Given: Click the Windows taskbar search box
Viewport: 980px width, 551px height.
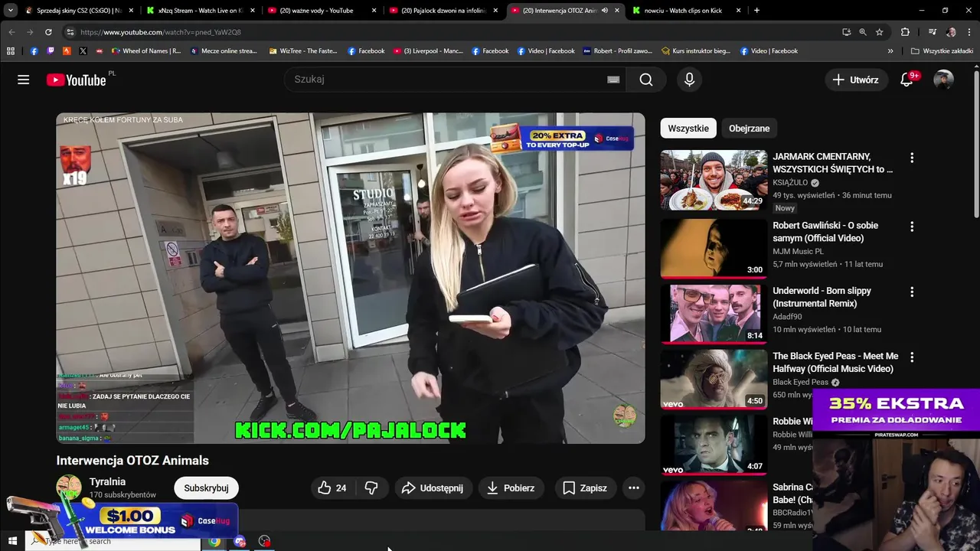Looking at the screenshot, I should [x=113, y=541].
